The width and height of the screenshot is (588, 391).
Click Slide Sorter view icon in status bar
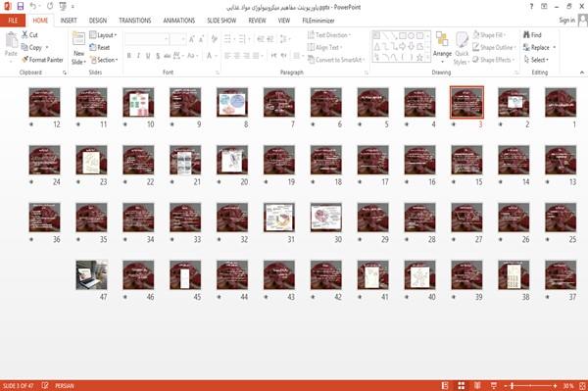pyautogui.click(x=462, y=385)
